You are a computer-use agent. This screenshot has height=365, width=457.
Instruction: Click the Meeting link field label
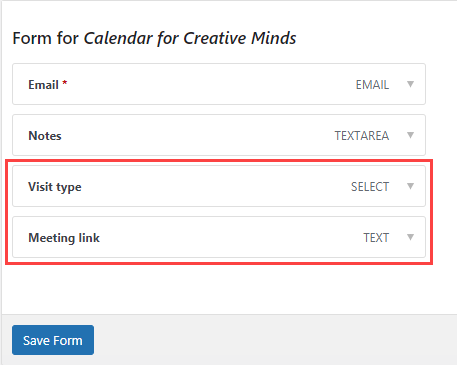[64, 238]
